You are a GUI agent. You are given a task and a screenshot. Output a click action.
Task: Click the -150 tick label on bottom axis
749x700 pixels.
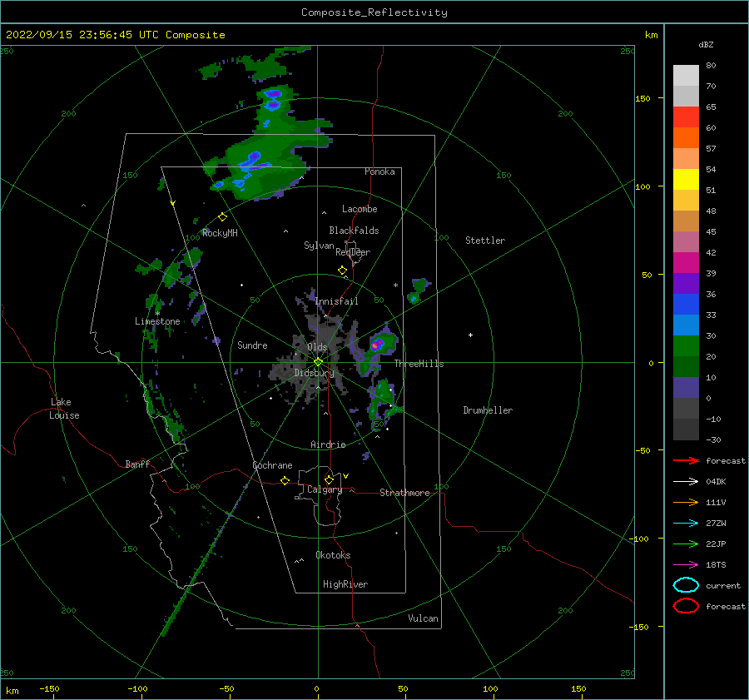click(49, 688)
